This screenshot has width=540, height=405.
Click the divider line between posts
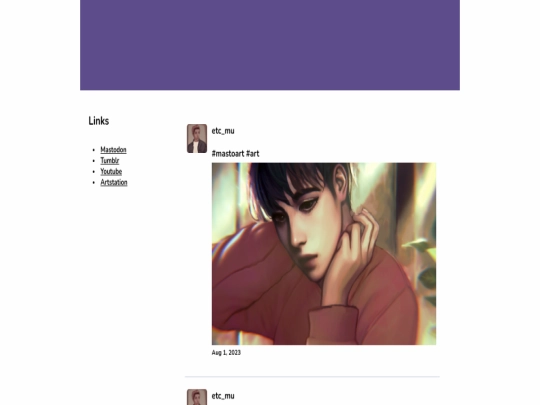point(312,377)
